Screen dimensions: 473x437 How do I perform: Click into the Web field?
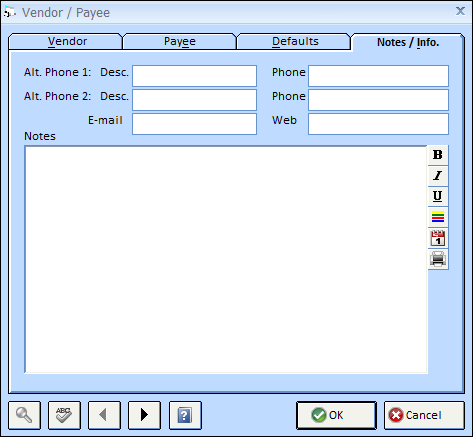(378, 124)
